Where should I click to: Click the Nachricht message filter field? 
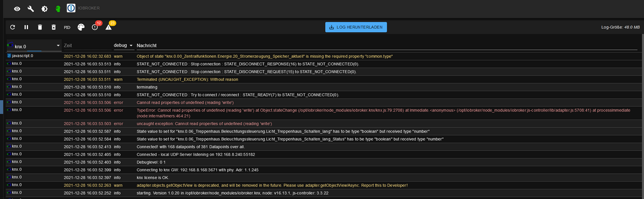(x=386, y=46)
